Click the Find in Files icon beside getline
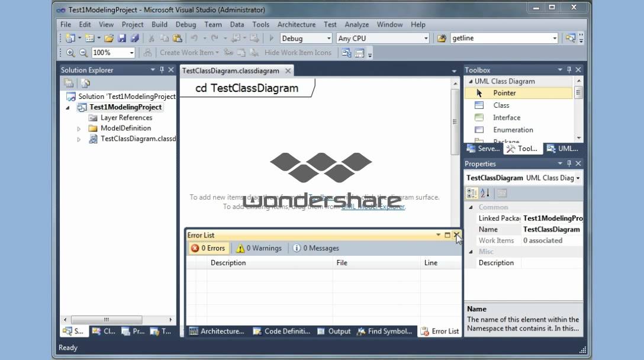Image resolution: width=644 pixels, height=360 pixels. point(442,38)
